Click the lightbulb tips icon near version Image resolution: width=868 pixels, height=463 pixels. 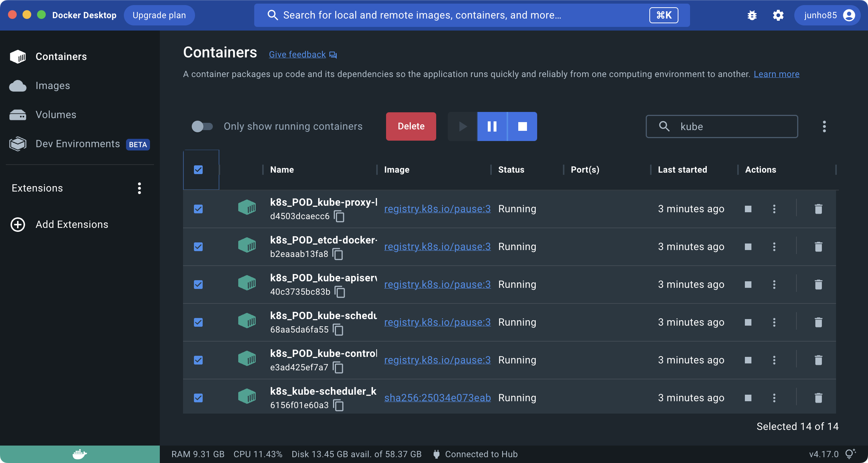click(x=850, y=454)
